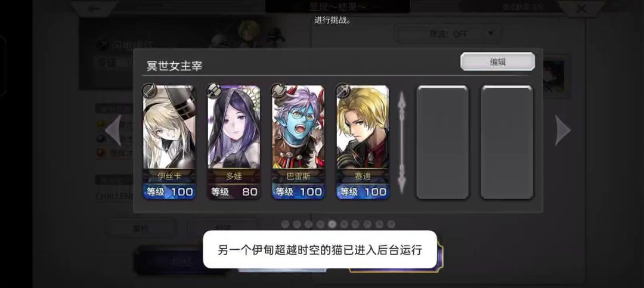This screenshot has height=288, width=644.
Task: Tap weapon type icon on 伊丝卡's card
Action: (x=149, y=91)
